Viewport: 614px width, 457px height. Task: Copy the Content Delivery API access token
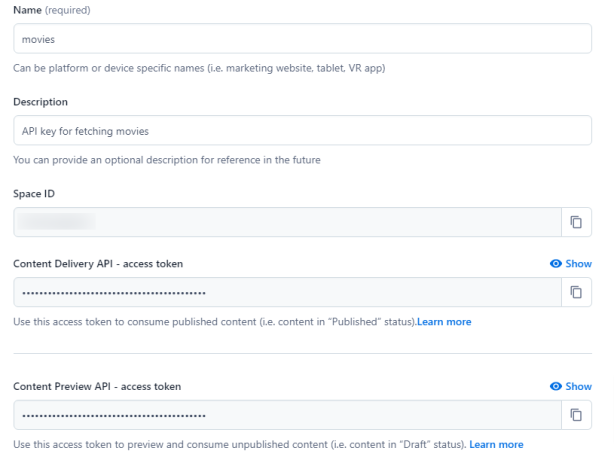click(576, 292)
